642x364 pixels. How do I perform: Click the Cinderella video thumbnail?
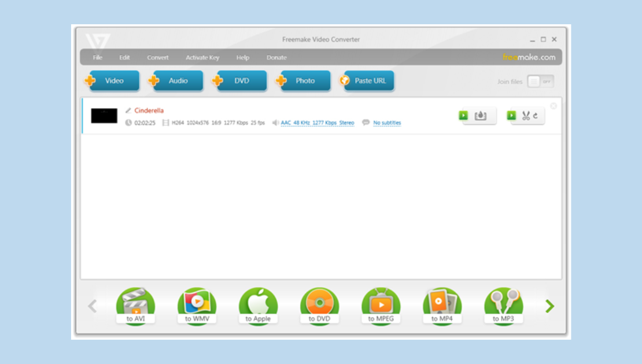[x=104, y=116]
